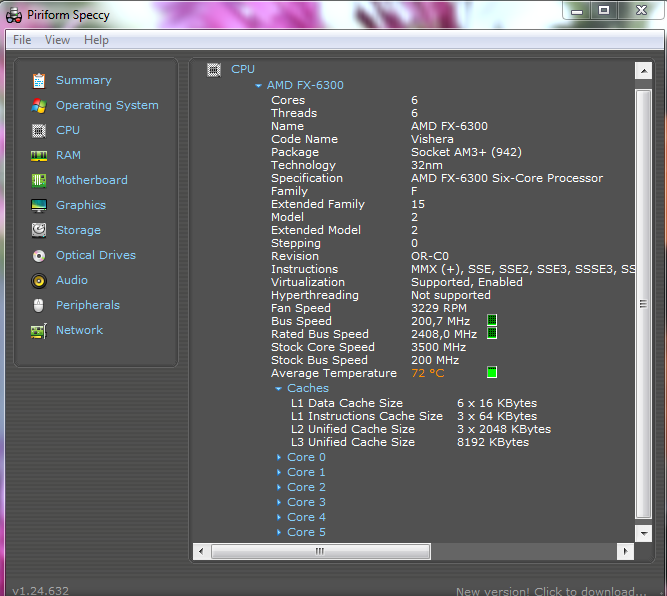Click the Motherboard green board icon
Viewport: 667px width, 596px height.
[x=39, y=180]
